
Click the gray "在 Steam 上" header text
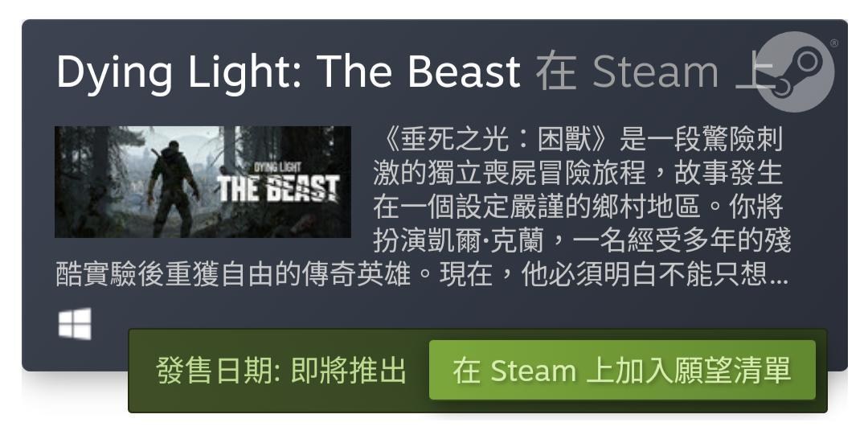[653, 72]
